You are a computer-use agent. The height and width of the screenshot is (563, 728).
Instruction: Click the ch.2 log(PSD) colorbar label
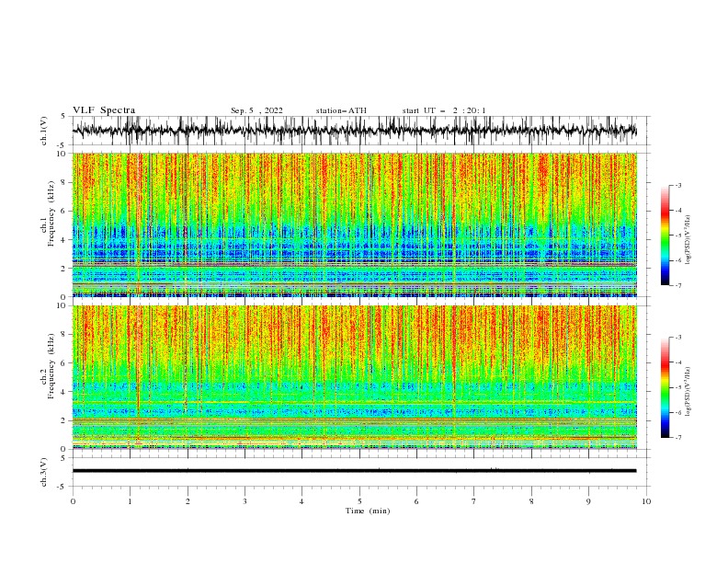[x=688, y=392]
